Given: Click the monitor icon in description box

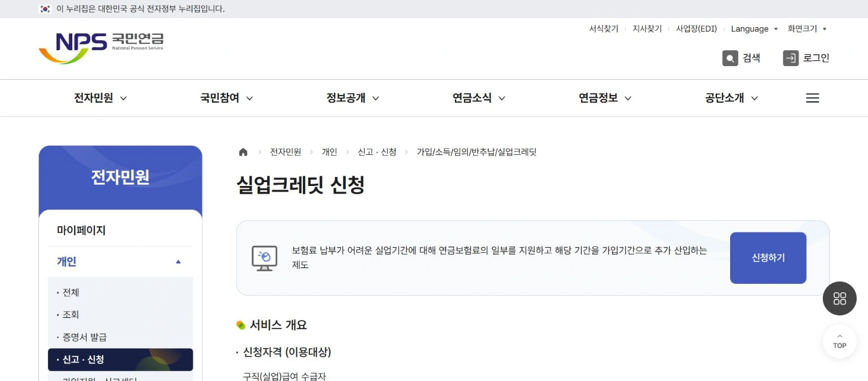Looking at the screenshot, I should point(264,258).
